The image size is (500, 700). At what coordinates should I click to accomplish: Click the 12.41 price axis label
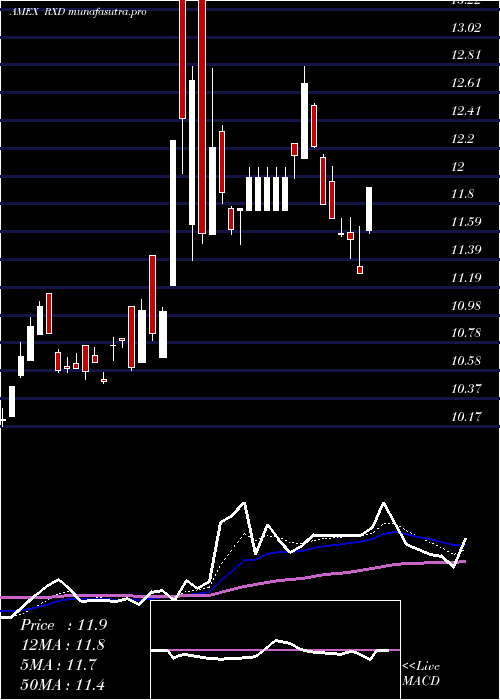[x=466, y=111]
